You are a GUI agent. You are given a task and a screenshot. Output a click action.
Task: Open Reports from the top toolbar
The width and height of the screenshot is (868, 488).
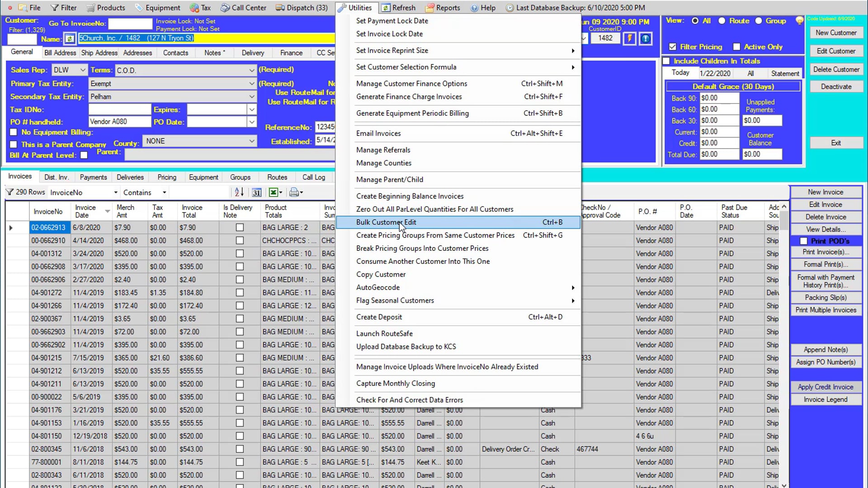pos(443,8)
